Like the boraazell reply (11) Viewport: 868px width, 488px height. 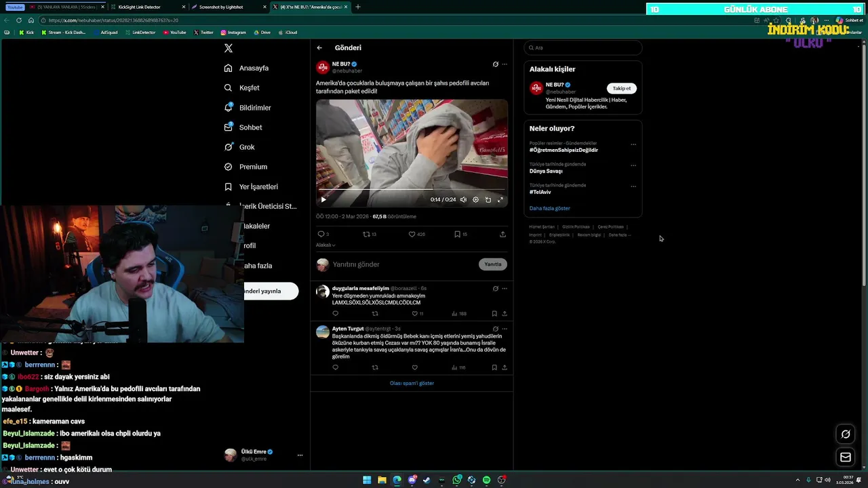417,314
